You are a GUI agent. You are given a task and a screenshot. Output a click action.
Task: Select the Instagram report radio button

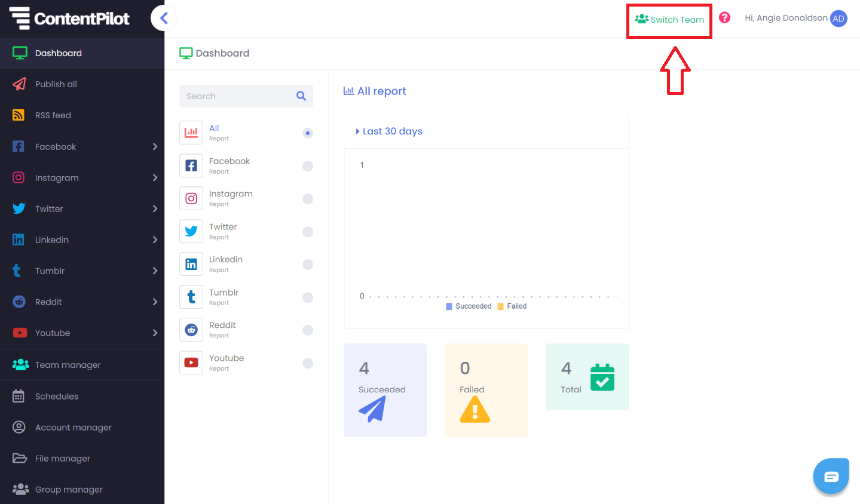pos(308,199)
